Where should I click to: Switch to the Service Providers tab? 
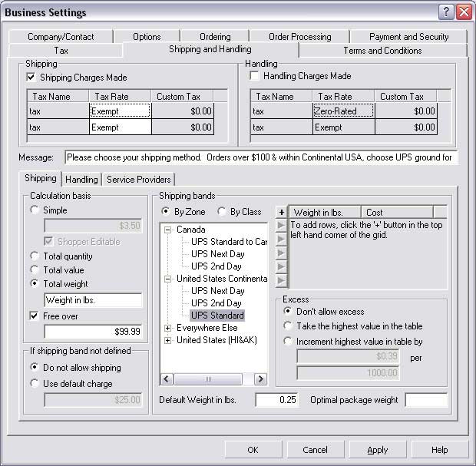139,180
